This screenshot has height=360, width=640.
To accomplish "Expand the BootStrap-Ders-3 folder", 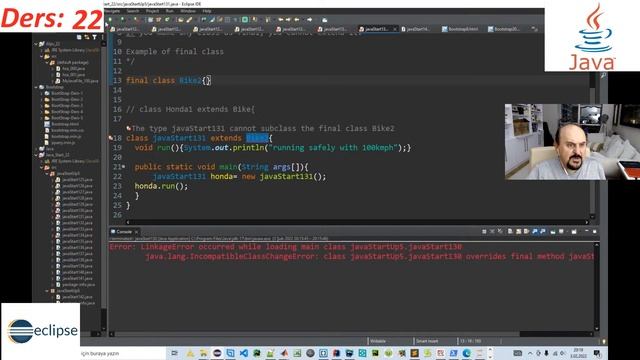I will 42,105.
